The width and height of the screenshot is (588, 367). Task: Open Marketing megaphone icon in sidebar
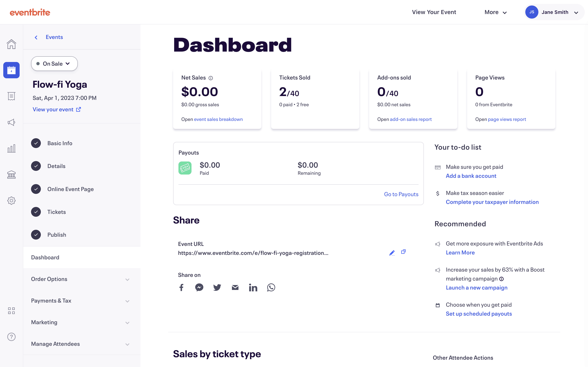(x=11, y=122)
